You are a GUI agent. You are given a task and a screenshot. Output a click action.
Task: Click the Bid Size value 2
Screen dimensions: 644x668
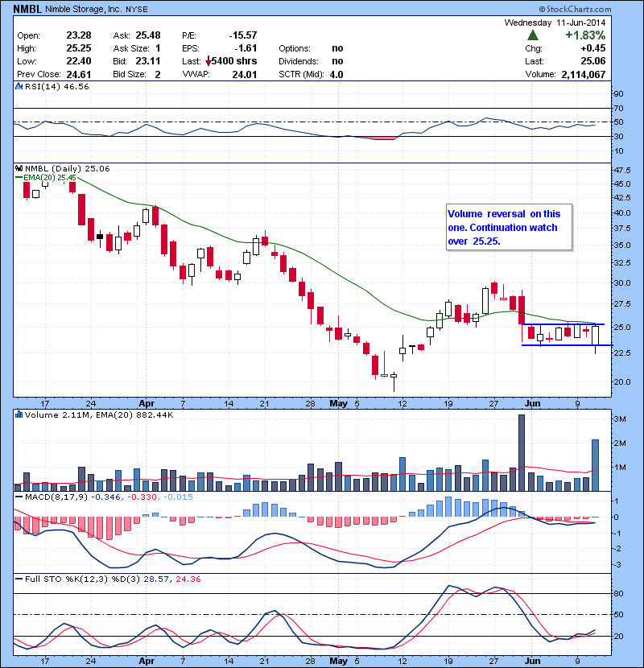[158, 75]
